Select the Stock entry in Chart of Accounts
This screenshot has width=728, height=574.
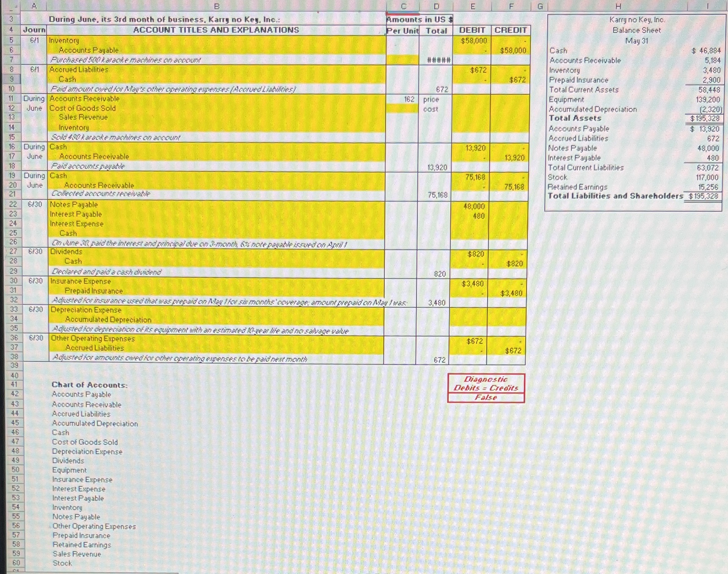63,563
